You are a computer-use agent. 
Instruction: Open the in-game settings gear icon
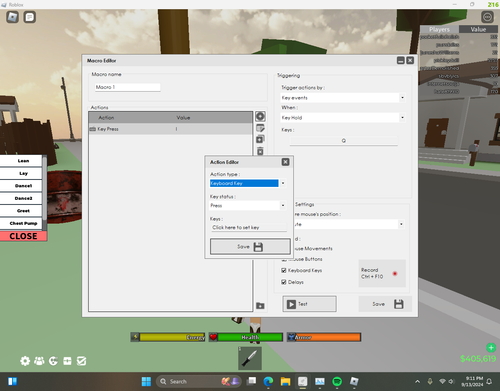pyautogui.click(x=25, y=361)
